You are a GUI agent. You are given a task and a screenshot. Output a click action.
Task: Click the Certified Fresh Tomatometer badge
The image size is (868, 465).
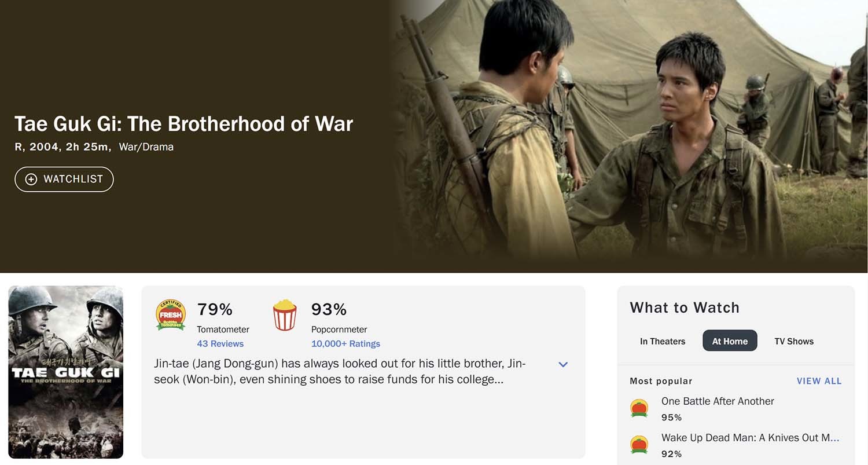point(171,315)
